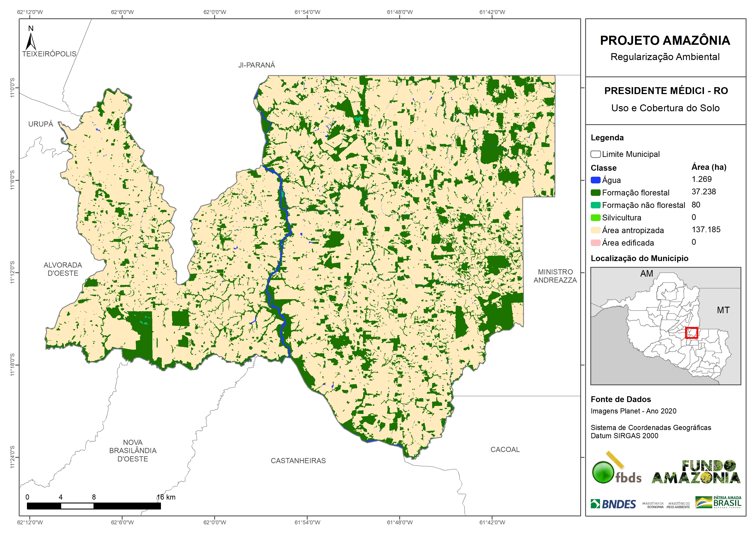
Task: Click the north arrow compass icon
Action: point(31,41)
